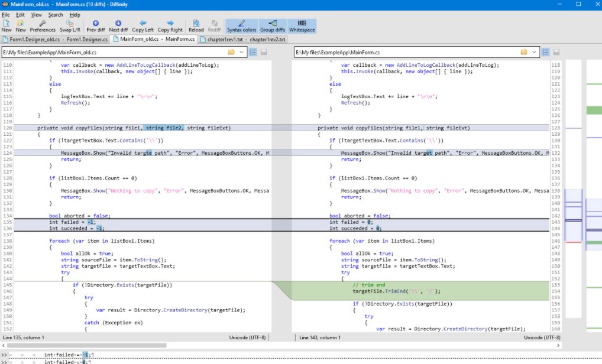Disable Group diffs option
602x364 pixels.
pyautogui.click(x=273, y=26)
